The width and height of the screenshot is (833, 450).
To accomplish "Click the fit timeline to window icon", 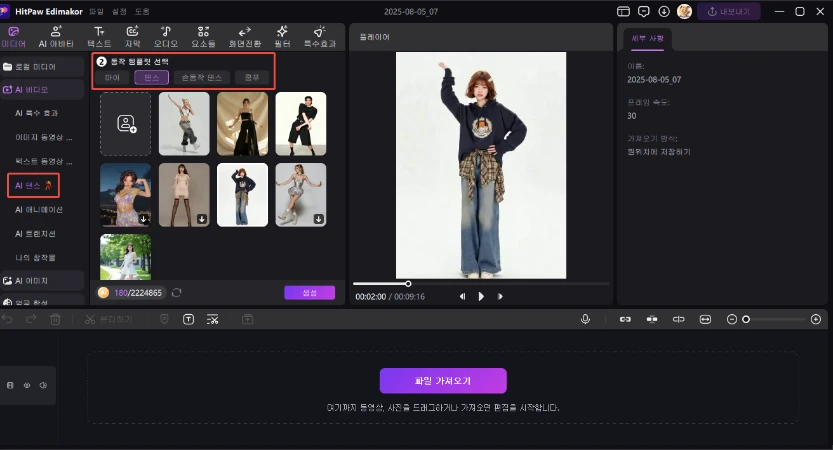I will click(x=705, y=319).
